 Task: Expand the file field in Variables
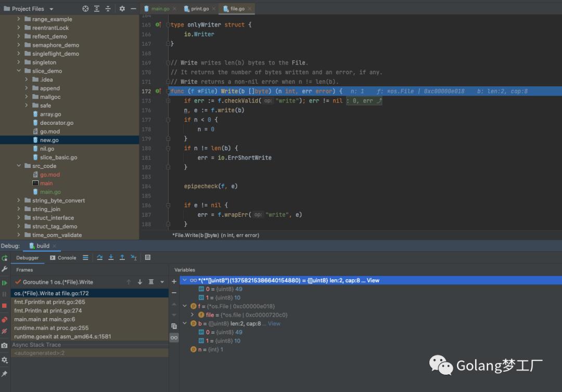coord(193,315)
